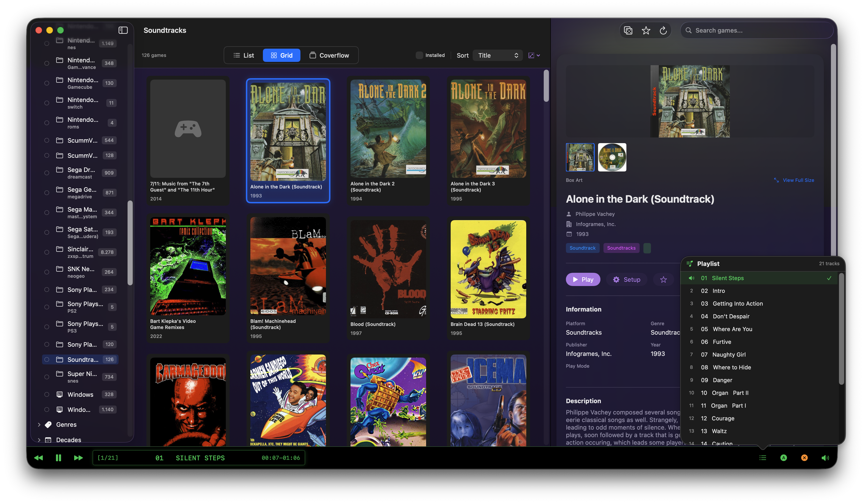
Task: Refresh the library with the reload icon
Action: click(x=664, y=30)
